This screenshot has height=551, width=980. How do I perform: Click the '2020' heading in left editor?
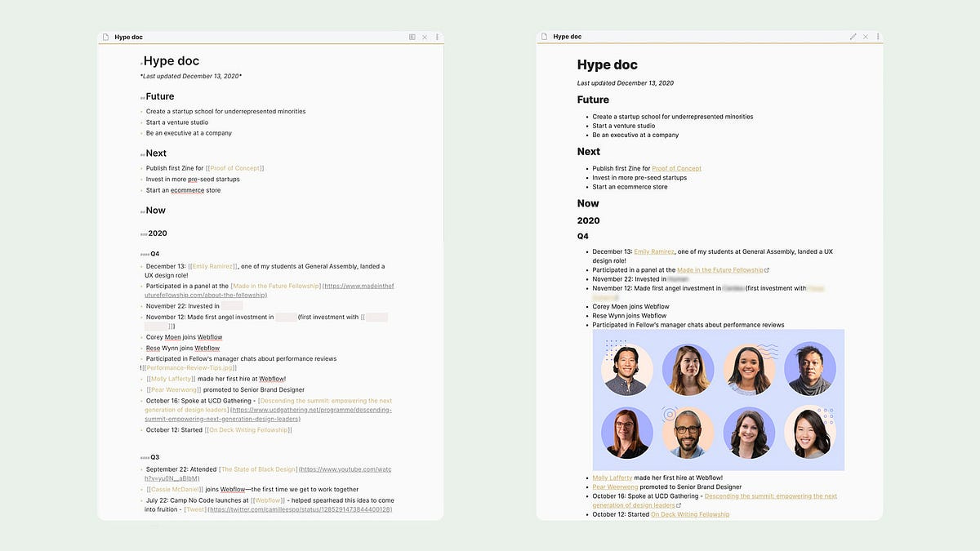coord(158,233)
